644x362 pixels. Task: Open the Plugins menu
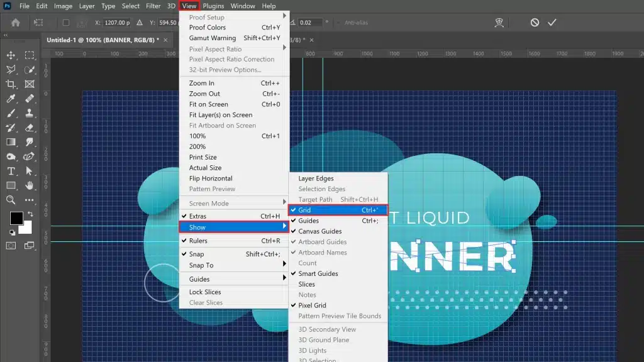click(x=213, y=6)
